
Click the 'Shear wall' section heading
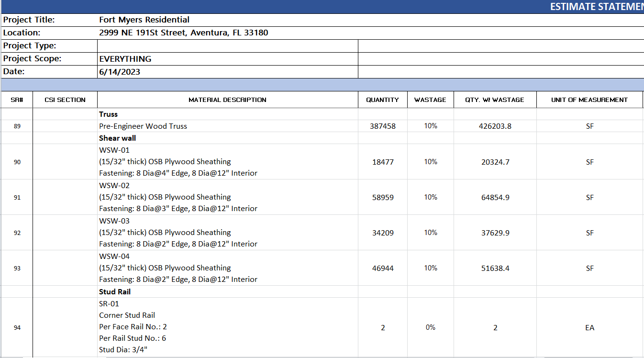pos(228,138)
